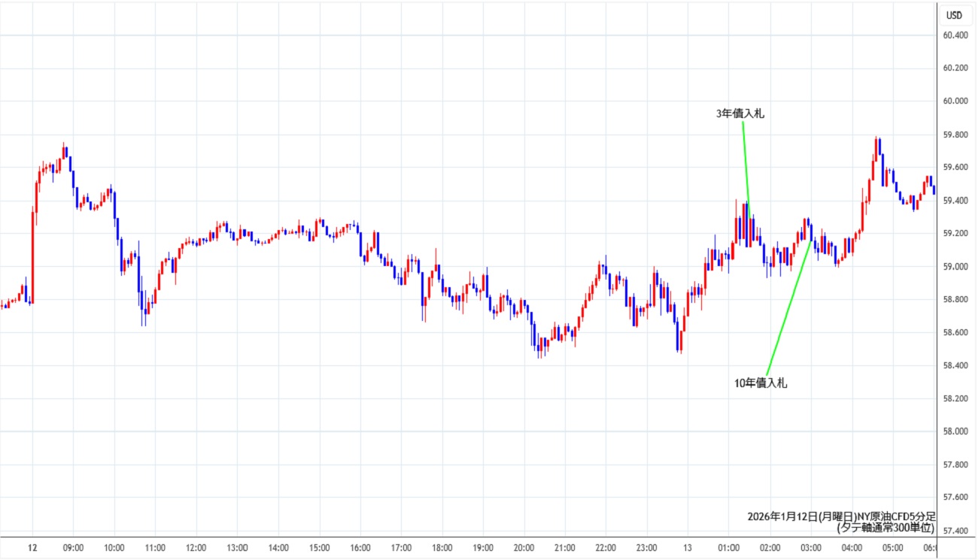Select the 09:00 time axis marker
978x560 pixels.
[x=73, y=548]
